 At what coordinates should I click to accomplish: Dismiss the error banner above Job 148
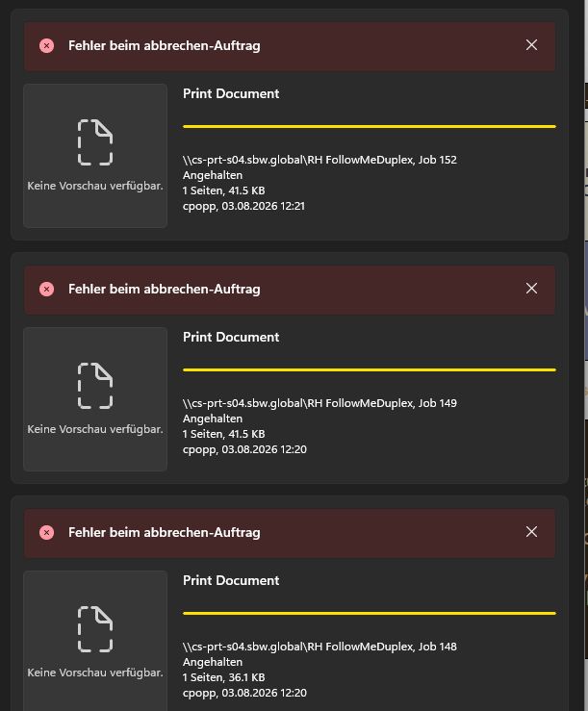[531, 532]
